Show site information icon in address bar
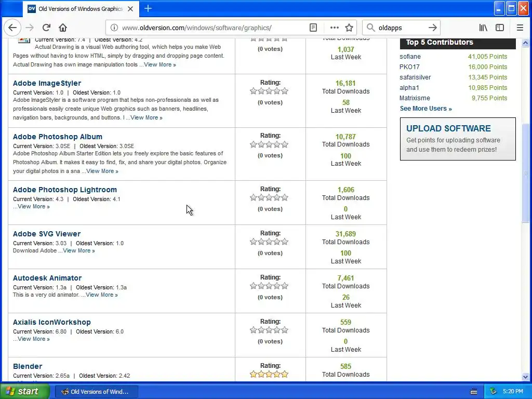 (x=114, y=28)
